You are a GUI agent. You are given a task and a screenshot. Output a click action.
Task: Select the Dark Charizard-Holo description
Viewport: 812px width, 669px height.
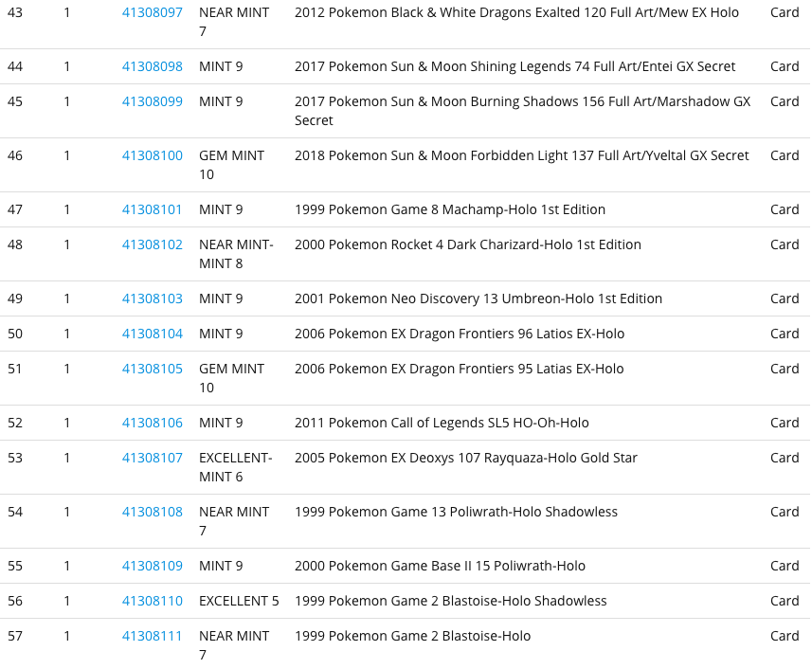(x=468, y=244)
